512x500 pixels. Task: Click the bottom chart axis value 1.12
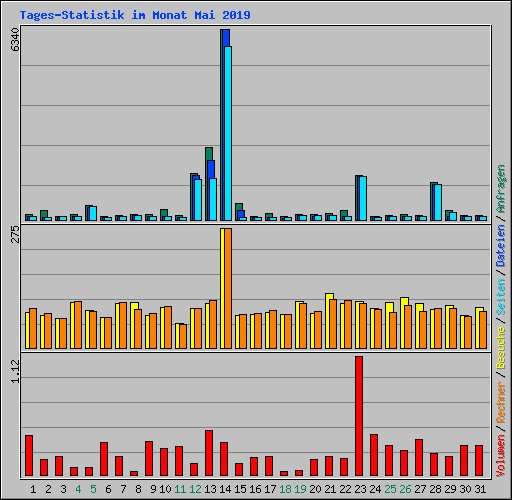point(15,371)
